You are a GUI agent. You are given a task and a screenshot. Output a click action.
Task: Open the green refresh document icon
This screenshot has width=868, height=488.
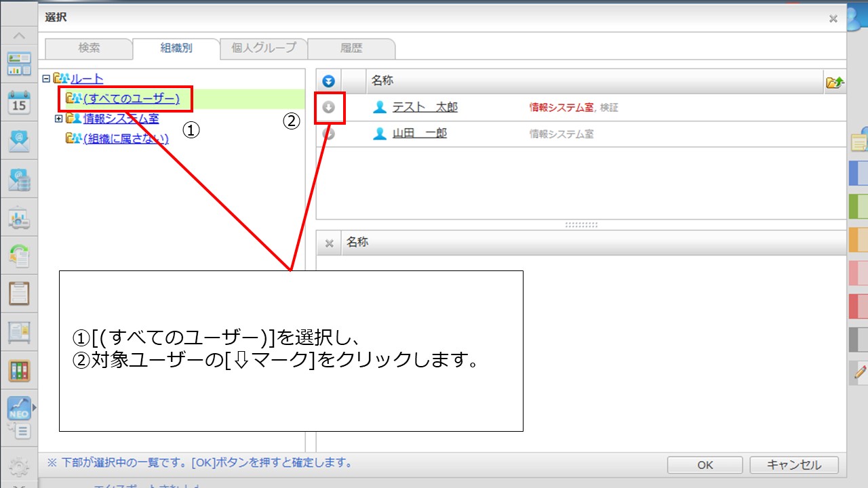[19, 256]
